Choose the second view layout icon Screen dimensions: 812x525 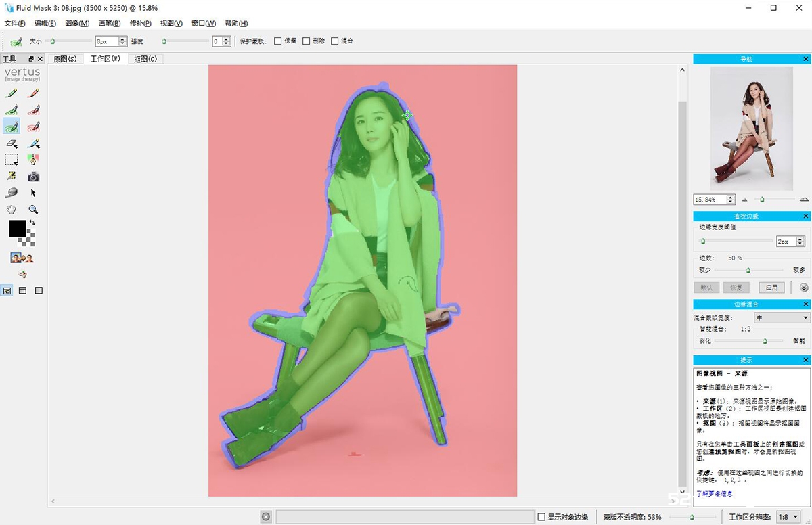(22, 290)
